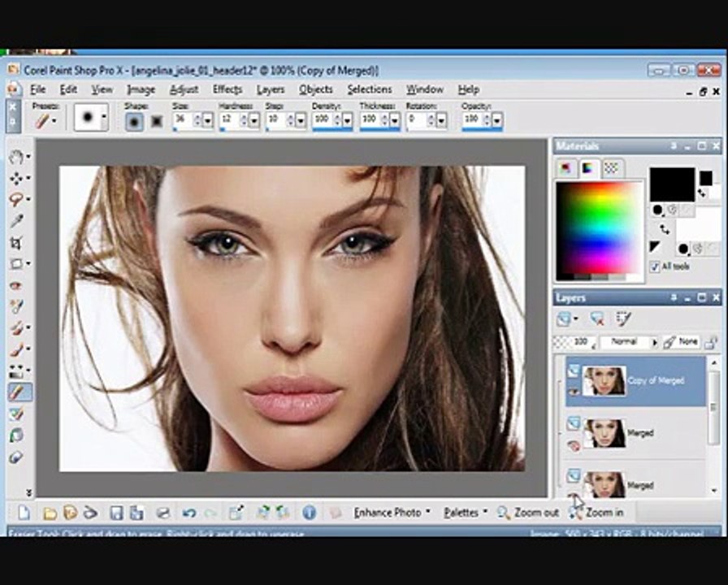Click the Save As icon

coord(136,513)
